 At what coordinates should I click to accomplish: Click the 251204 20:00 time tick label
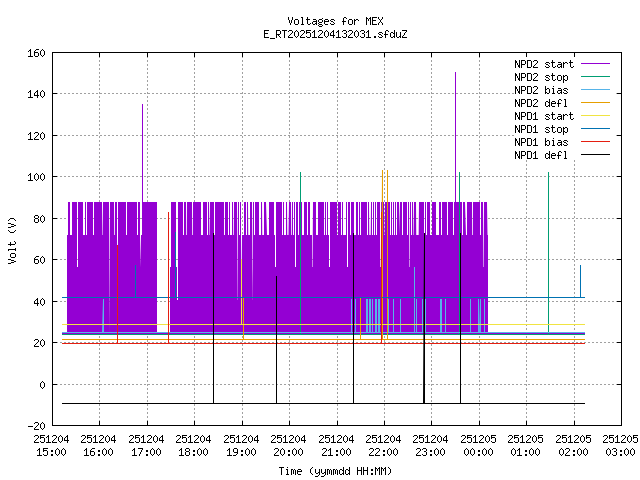pos(288,445)
